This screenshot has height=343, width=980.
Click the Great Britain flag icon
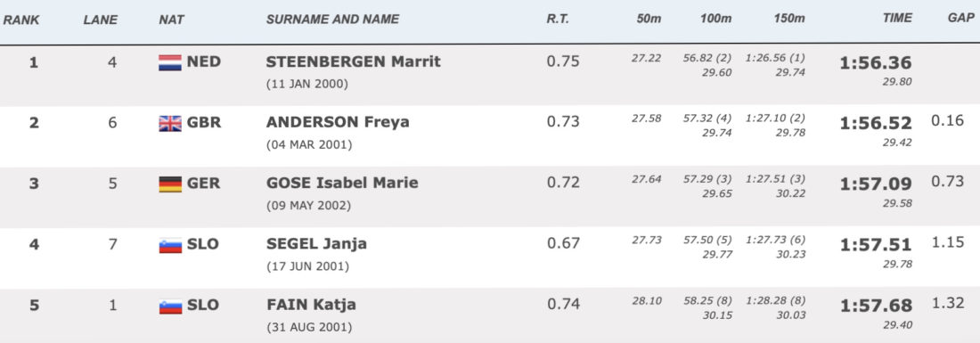[170, 123]
